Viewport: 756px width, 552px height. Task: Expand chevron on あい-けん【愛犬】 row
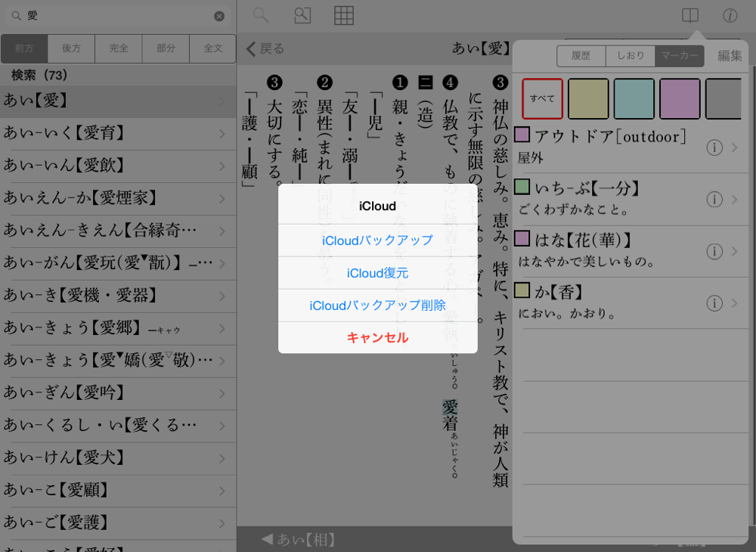click(x=222, y=458)
